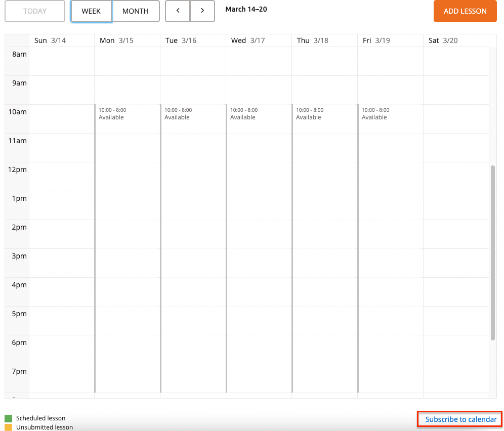Click the 8am time label

pos(19,54)
